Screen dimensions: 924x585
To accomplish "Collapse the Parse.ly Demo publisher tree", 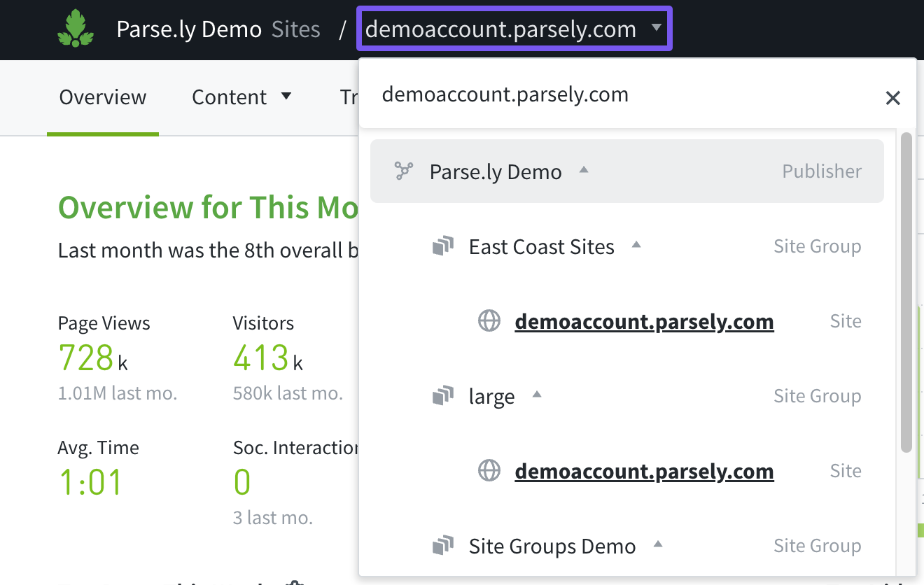I will pos(584,170).
